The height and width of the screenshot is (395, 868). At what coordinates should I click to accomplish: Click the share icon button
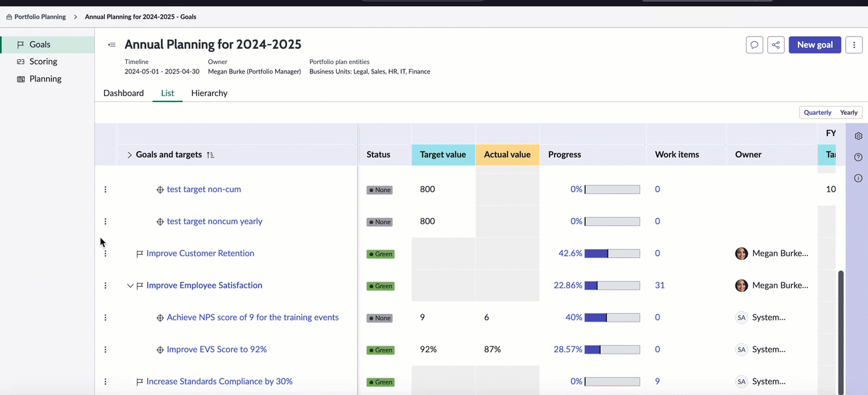(x=776, y=45)
